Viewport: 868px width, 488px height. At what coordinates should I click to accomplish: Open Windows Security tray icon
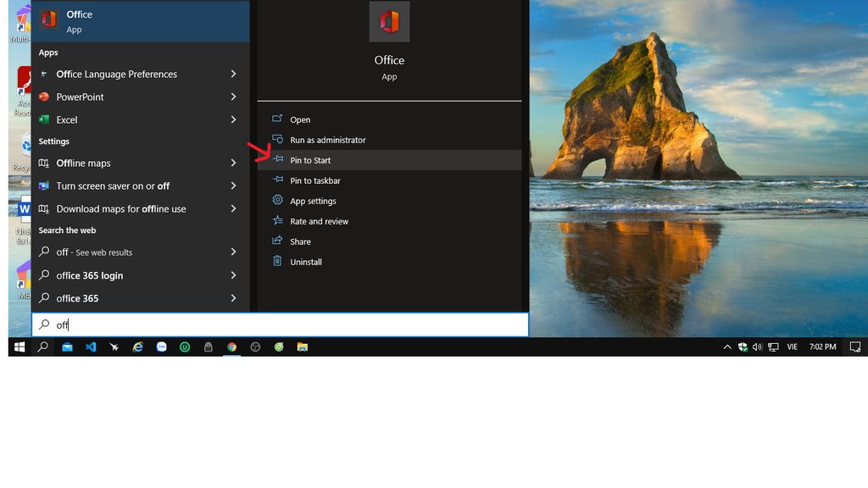[743, 347]
